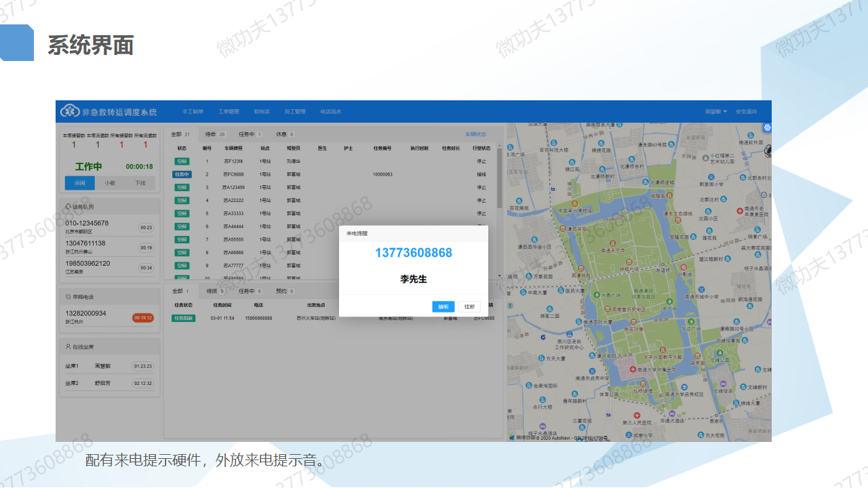Screen dimensions: 868x488
Task: Open the 工单管理 menu
Action: [x=229, y=111]
